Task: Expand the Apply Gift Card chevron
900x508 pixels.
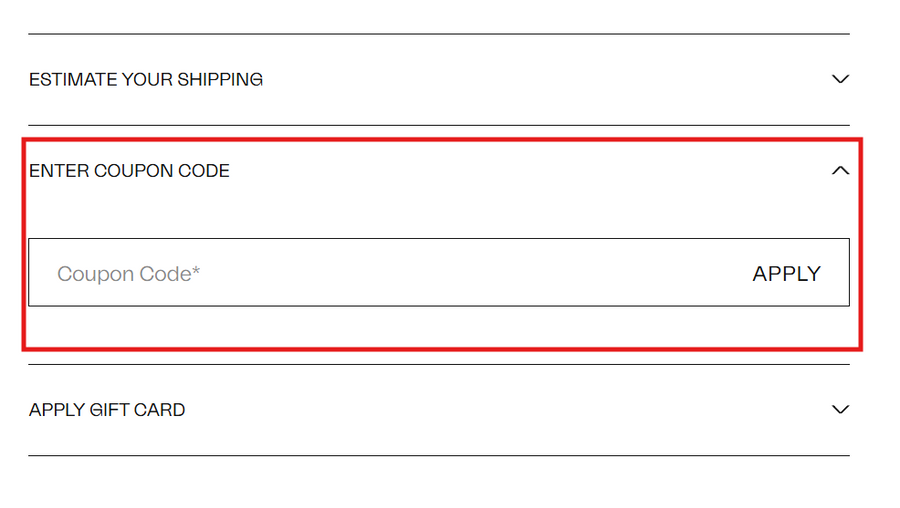Action: click(840, 409)
